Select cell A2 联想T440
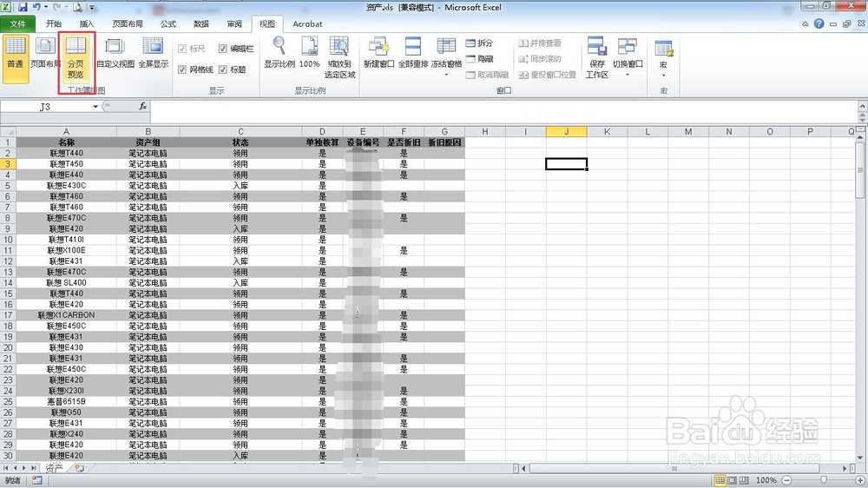Image resolution: width=868 pixels, height=488 pixels. tap(66, 154)
